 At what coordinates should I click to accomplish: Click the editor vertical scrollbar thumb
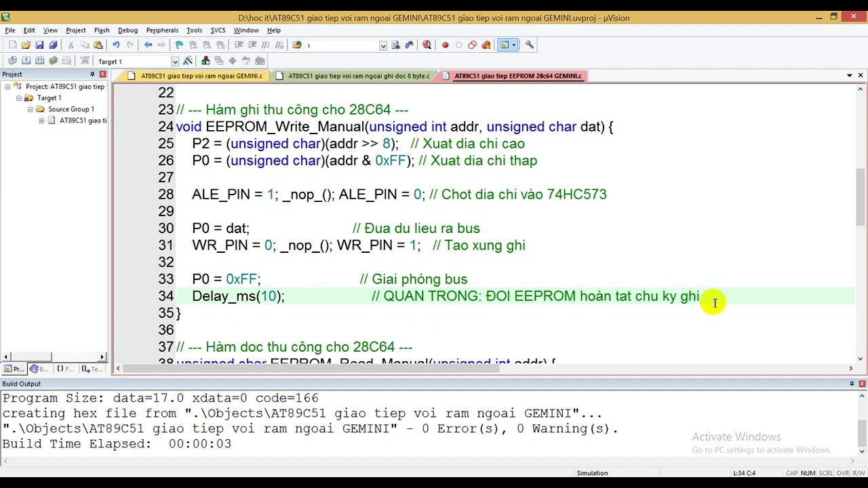point(861,197)
